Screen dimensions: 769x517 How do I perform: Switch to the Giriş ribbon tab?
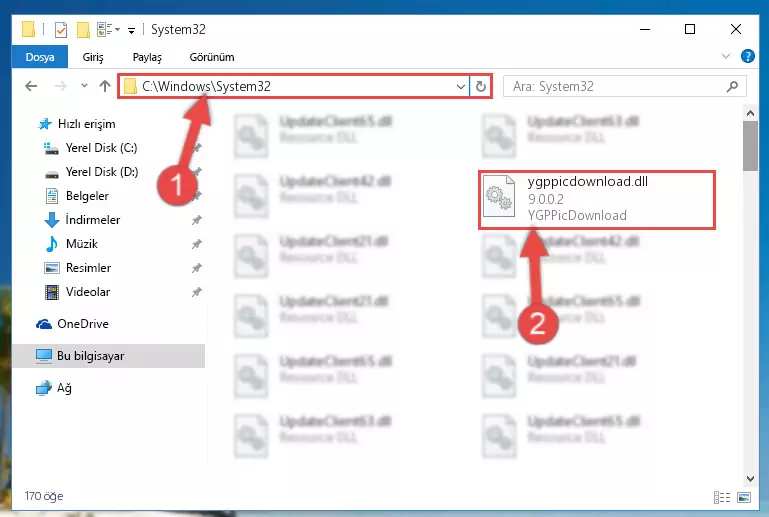coord(93,57)
